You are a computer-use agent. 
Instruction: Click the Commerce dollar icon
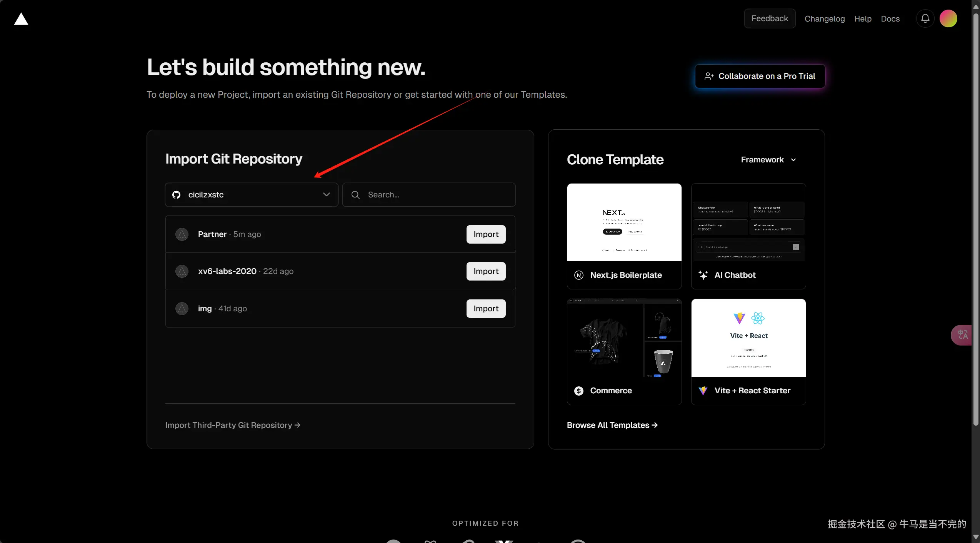[x=579, y=391]
